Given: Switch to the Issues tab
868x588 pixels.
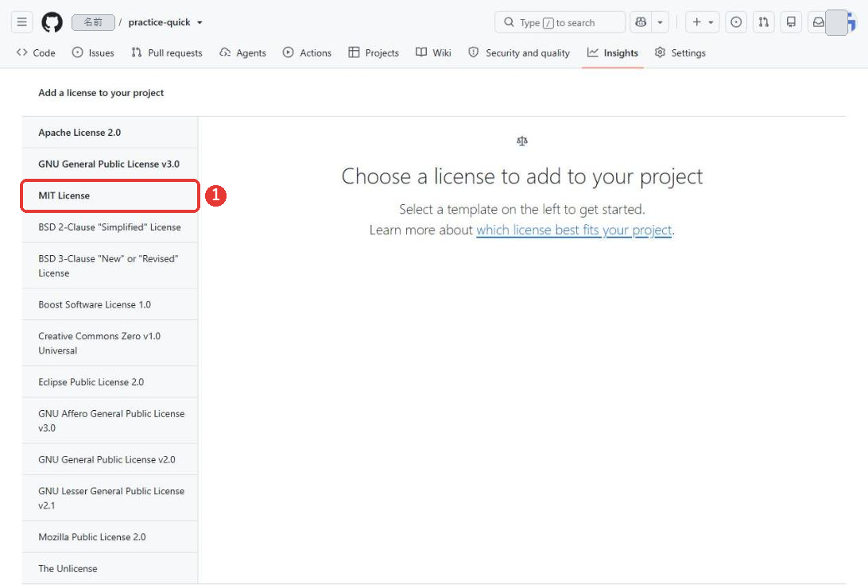Looking at the screenshot, I should [93, 52].
